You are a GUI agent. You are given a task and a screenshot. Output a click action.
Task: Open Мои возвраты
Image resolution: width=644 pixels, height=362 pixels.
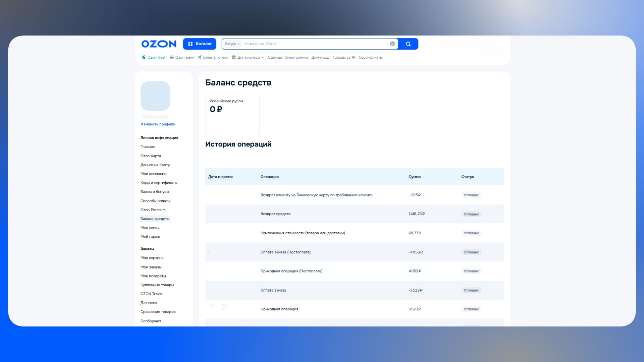click(153, 276)
